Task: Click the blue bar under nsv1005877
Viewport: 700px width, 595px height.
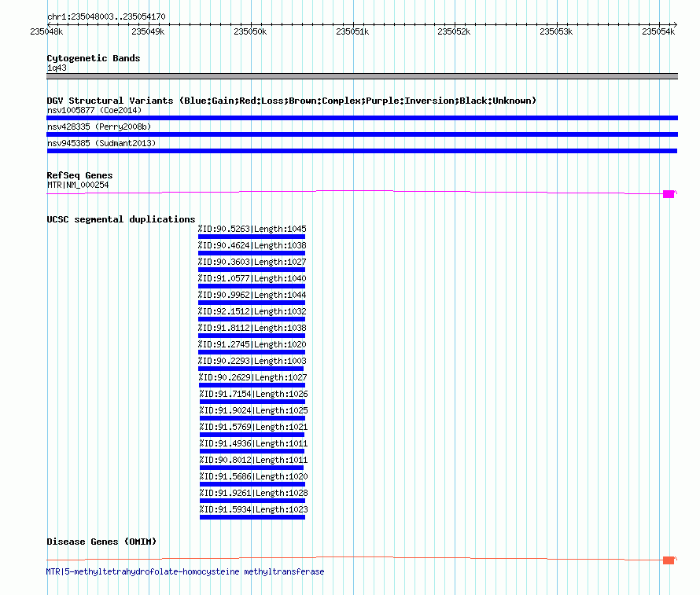Action: 362,118
